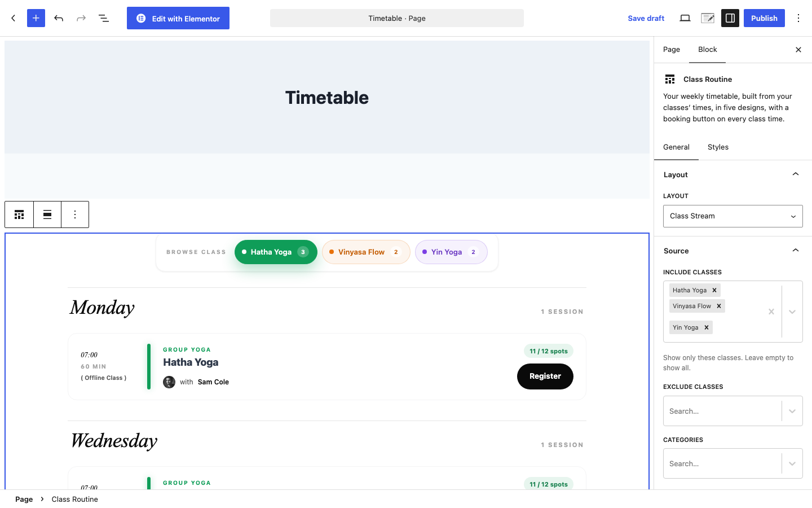Click Register for Monday Hatha Yoga
The height and width of the screenshot is (508, 812).
click(545, 376)
